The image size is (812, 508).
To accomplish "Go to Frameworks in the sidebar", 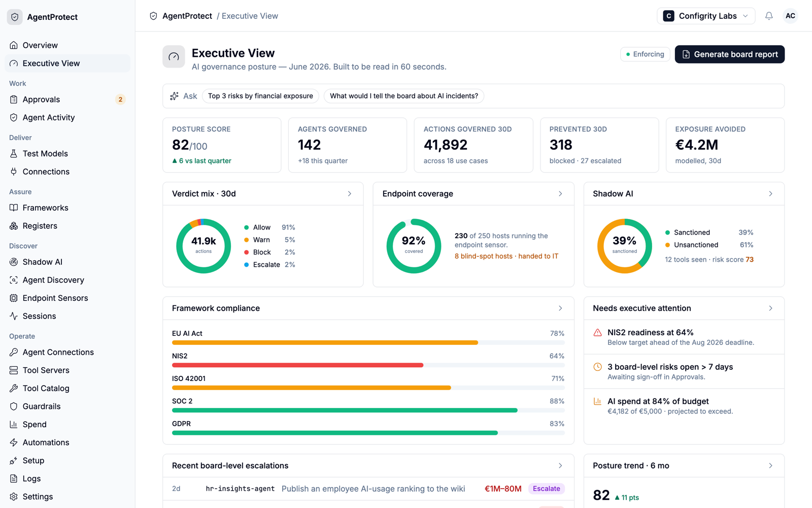I will click(x=67, y=208).
